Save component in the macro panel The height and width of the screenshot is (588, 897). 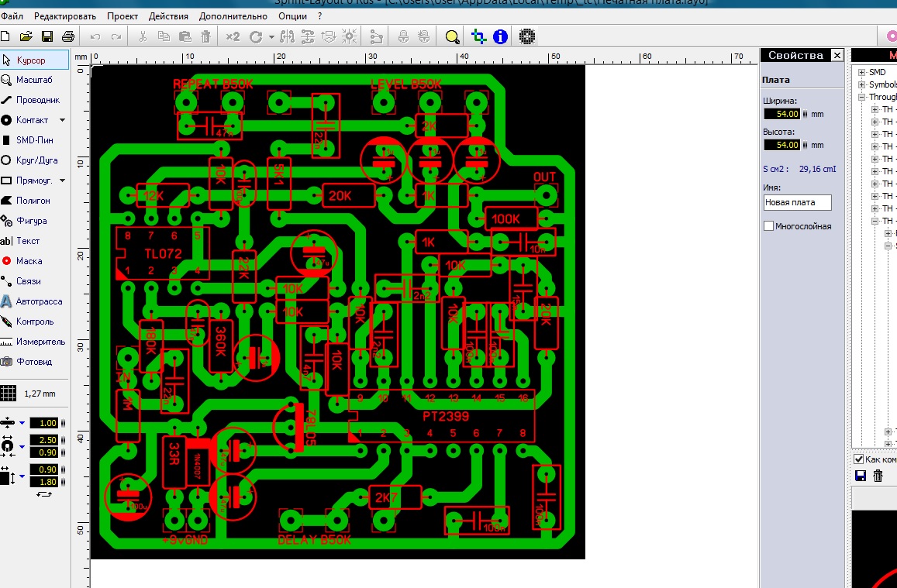coord(861,476)
